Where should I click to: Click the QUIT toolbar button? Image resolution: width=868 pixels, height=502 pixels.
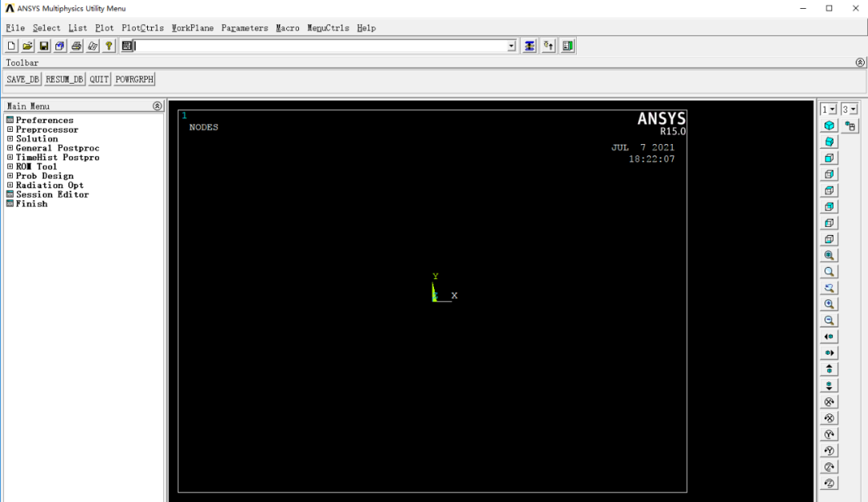pyautogui.click(x=99, y=79)
